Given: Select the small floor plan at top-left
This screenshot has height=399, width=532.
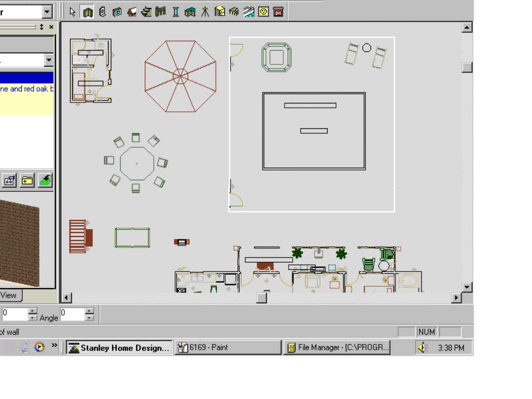Looking at the screenshot, I should click(x=90, y=70).
